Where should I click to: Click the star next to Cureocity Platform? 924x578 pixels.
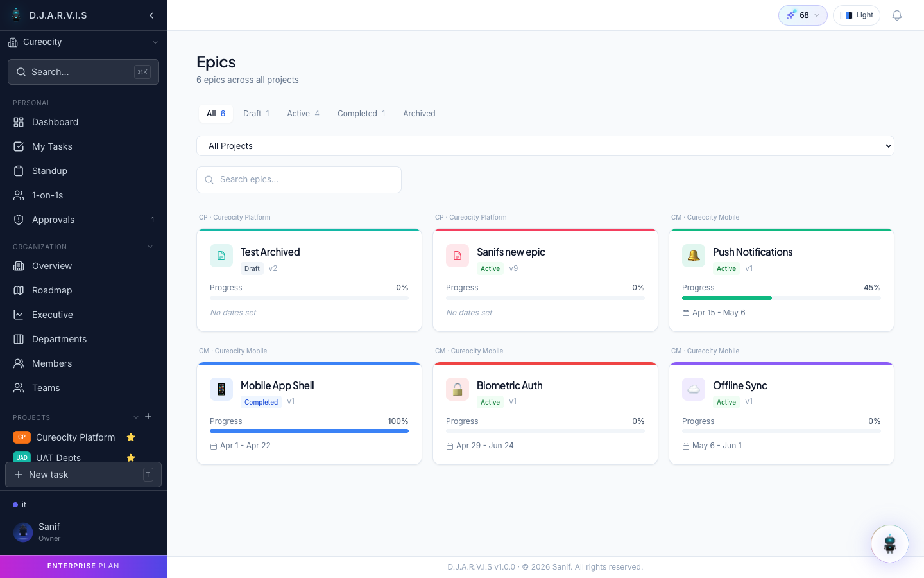coord(131,437)
